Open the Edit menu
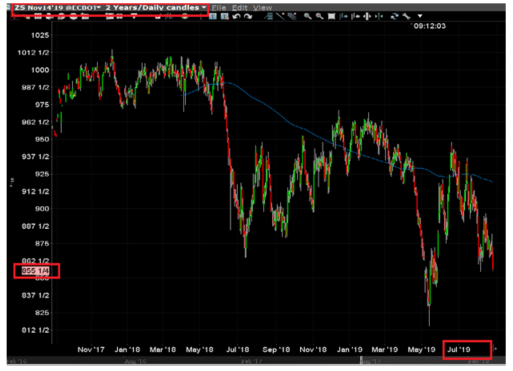 (240, 8)
